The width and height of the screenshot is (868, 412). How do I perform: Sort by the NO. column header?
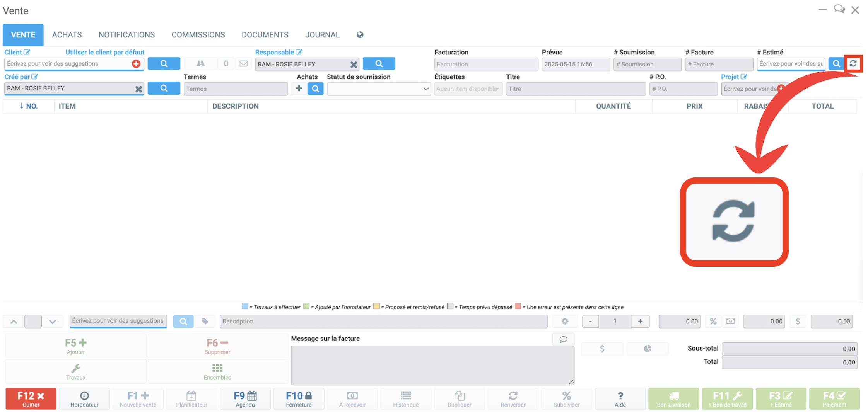[x=29, y=106]
